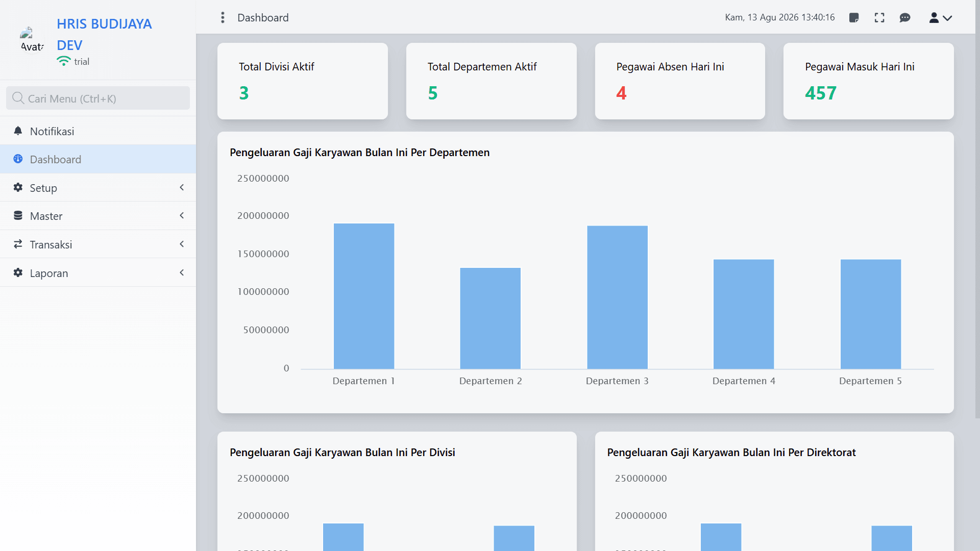Click the Departemen 2 bar in chart
This screenshot has height=551, width=980.
pos(491,318)
